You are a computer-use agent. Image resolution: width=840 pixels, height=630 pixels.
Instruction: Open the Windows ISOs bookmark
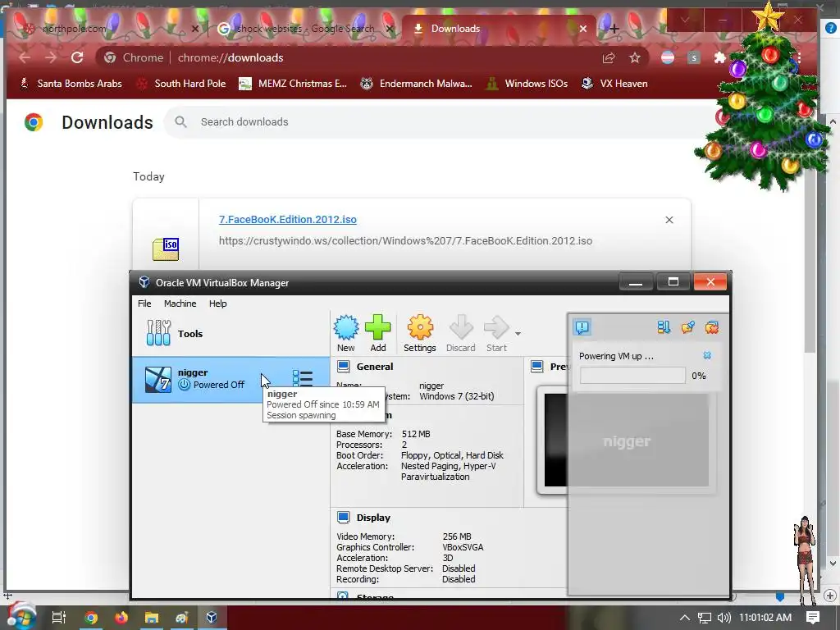pyautogui.click(x=527, y=84)
